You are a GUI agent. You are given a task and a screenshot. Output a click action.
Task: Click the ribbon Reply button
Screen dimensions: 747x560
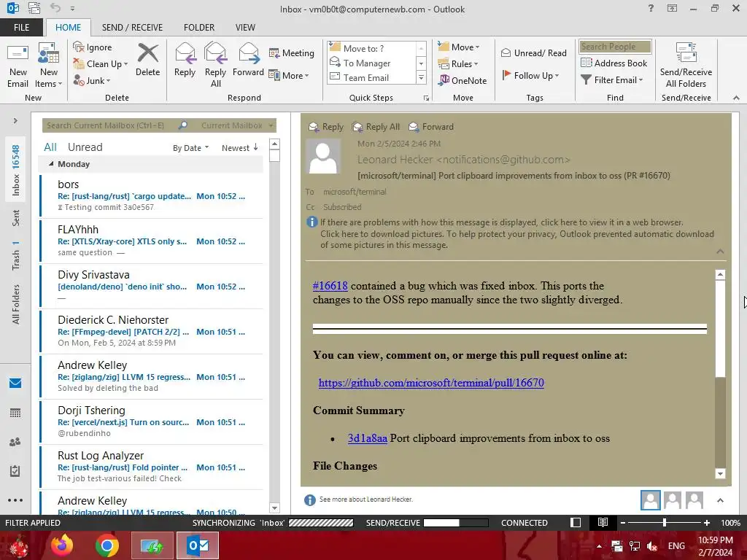tap(185, 60)
